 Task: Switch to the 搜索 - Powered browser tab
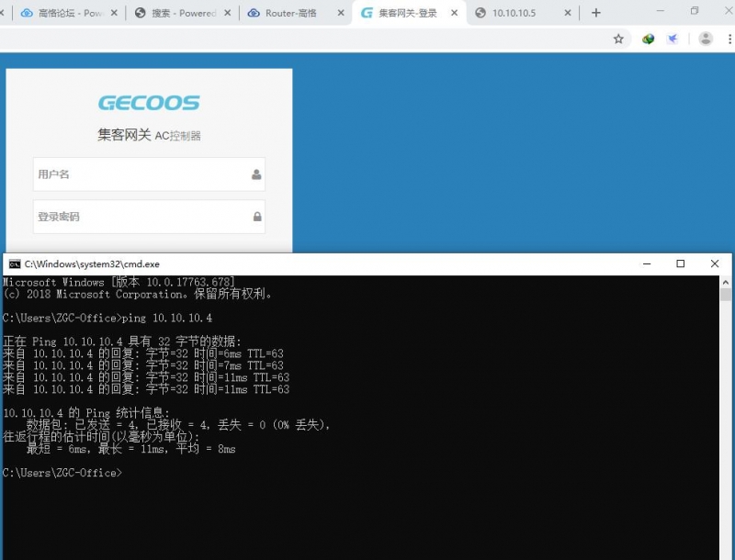pos(182,13)
